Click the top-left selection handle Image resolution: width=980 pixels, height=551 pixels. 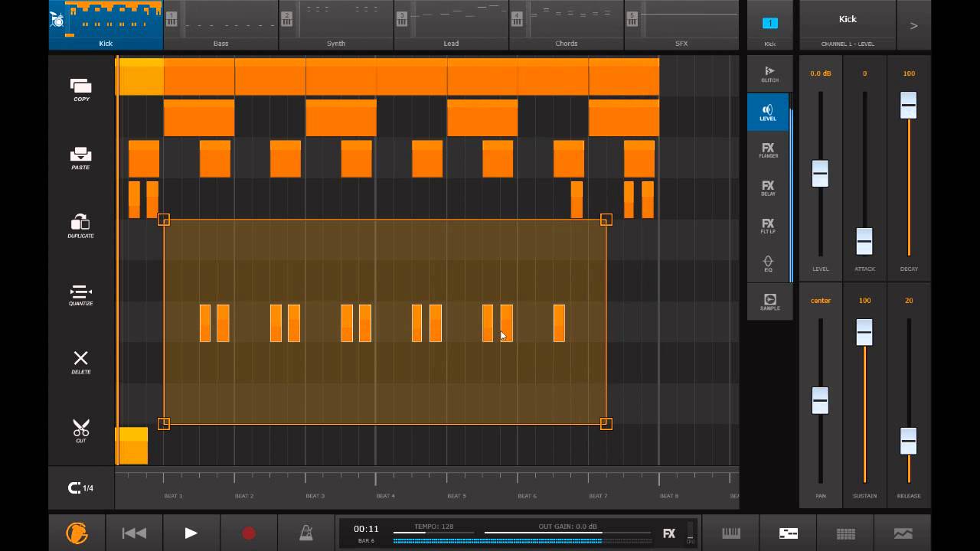coord(163,220)
